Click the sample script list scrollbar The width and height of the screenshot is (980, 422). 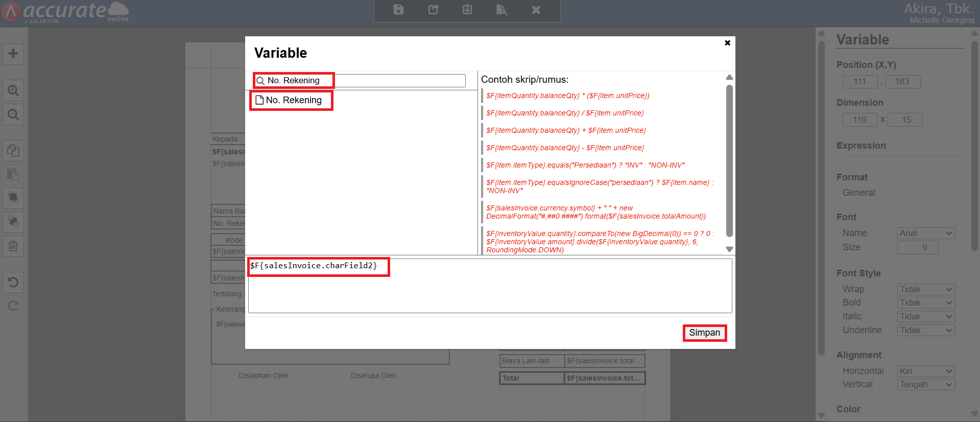tap(729, 161)
